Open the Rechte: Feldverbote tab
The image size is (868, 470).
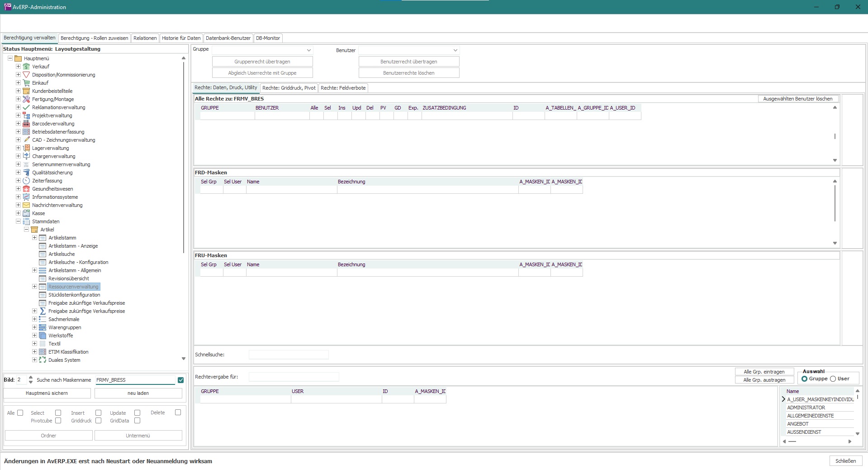(343, 88)
